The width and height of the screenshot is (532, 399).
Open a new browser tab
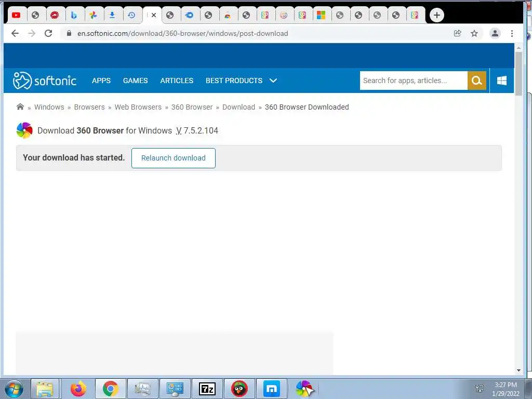click(x=436, y=15)
